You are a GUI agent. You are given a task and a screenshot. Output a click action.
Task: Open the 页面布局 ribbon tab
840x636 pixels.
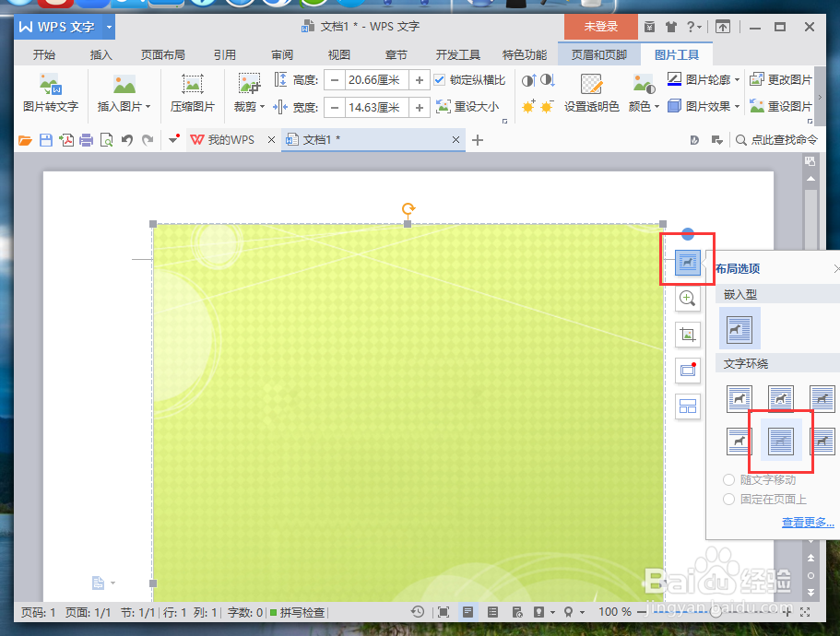click(162, 54)
